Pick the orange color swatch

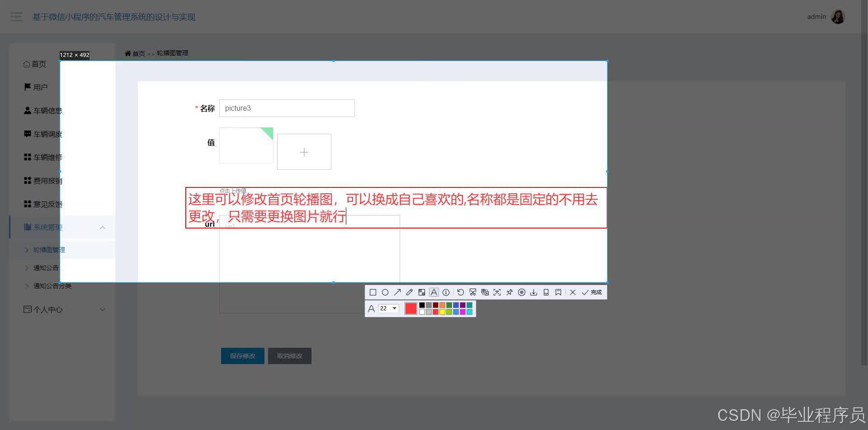click(442, 305)
